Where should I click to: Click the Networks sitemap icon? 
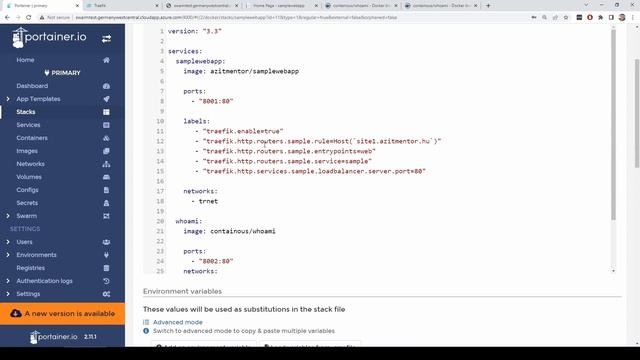click(106, 164)
